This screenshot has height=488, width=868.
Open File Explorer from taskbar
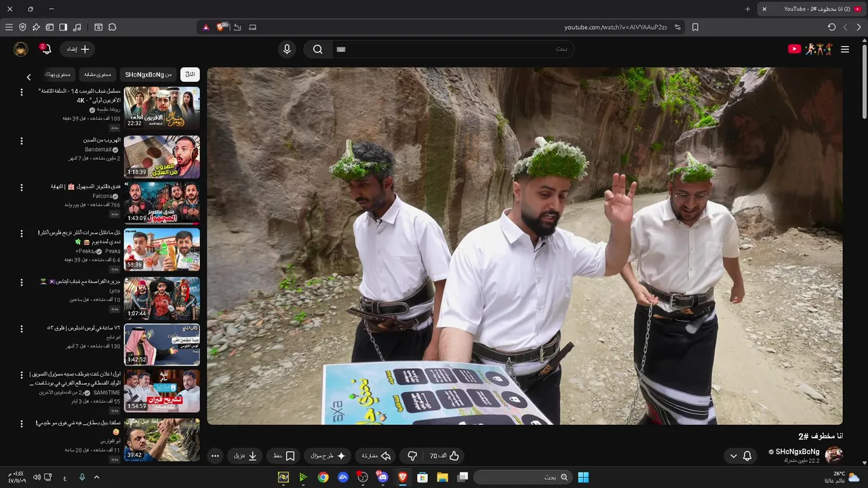(443, 477)
